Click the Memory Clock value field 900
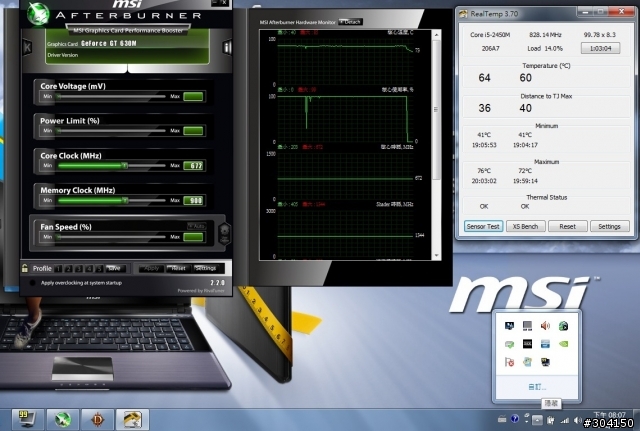Image resolution: width=640 pixels, height=431 pixels. tap(193, 200)
